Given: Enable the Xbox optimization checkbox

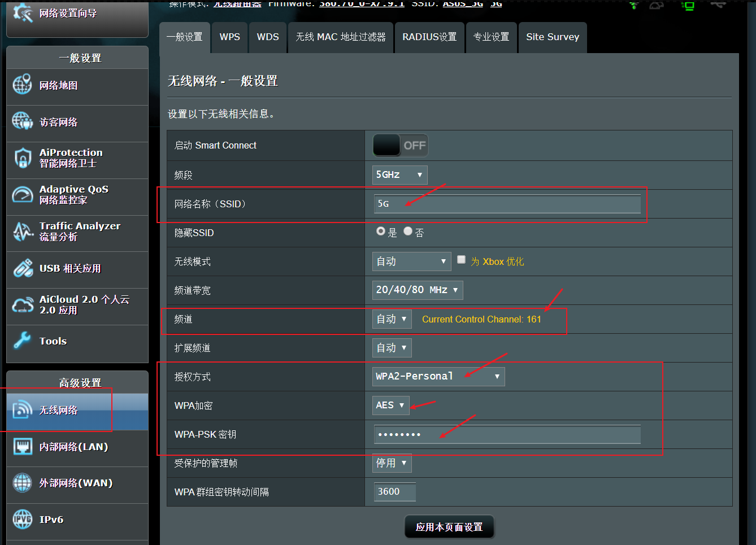Looking at the screenshot, I should [462, 260].
